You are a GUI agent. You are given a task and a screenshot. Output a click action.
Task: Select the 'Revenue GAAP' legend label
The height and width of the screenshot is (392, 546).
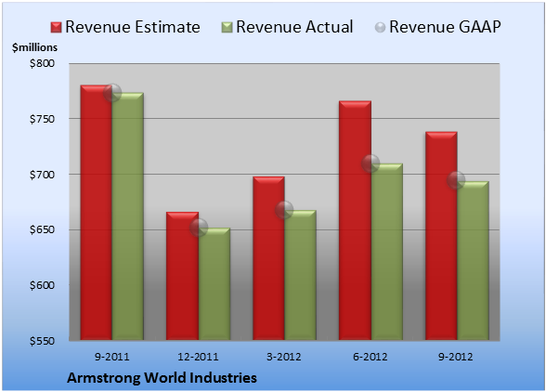point(445,27)
